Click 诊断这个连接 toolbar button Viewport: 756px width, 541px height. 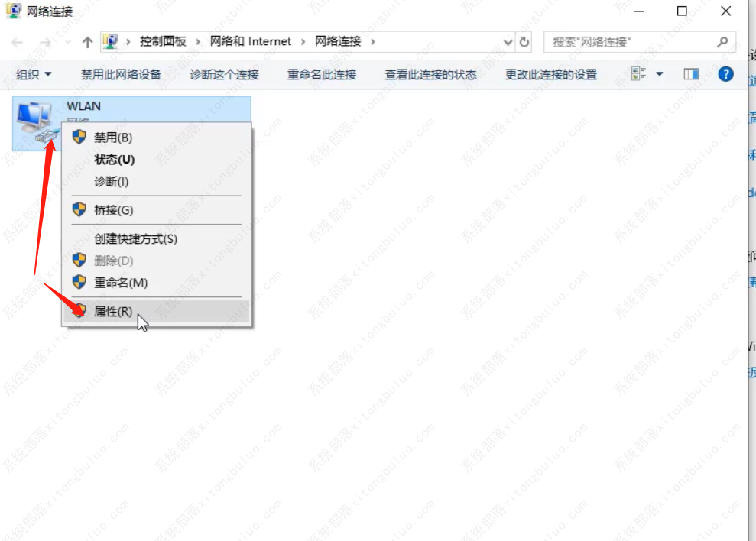click(225, 74)
